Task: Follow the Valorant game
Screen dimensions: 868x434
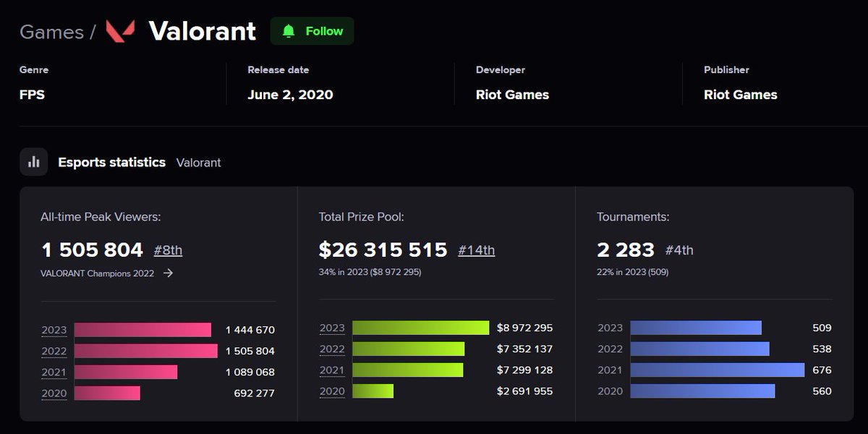Action: pos(312,31)
